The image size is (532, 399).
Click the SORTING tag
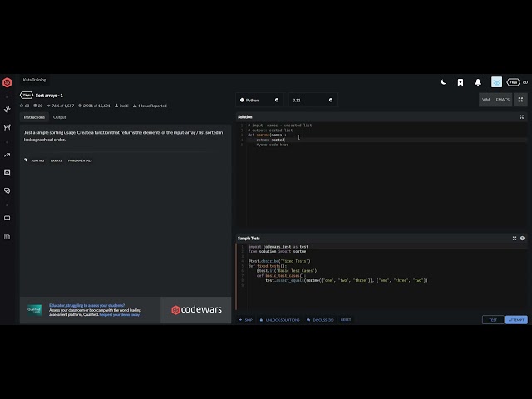37,160
